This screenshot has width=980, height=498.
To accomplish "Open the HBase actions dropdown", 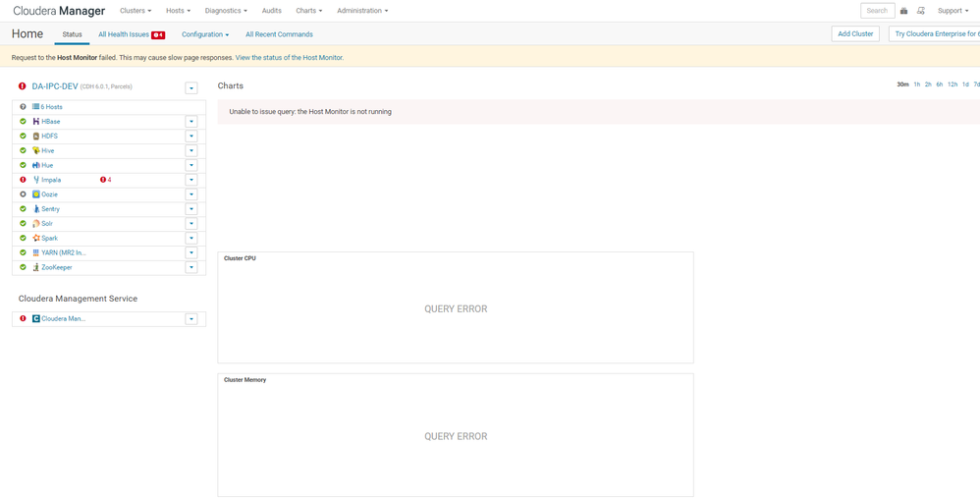I will (x=191, y=121).
